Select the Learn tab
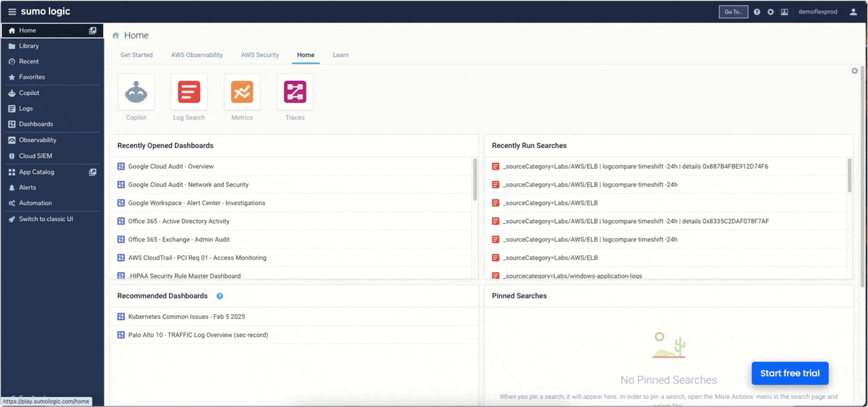 (340, 55)
